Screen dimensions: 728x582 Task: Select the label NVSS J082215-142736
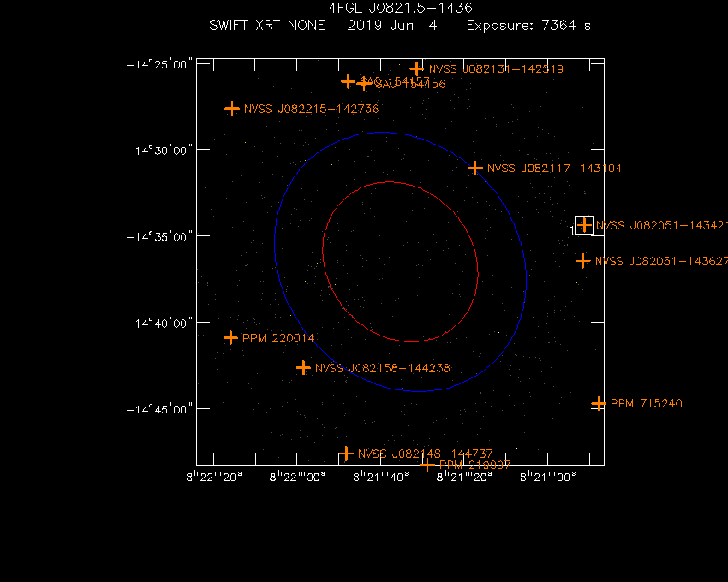point(311,109)
